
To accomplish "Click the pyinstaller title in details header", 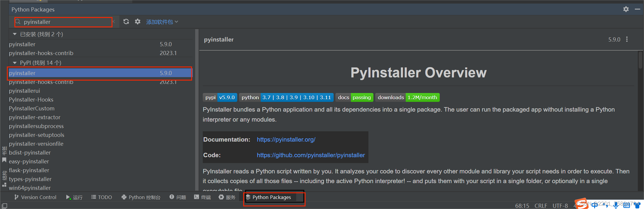I will click(219, 39).
